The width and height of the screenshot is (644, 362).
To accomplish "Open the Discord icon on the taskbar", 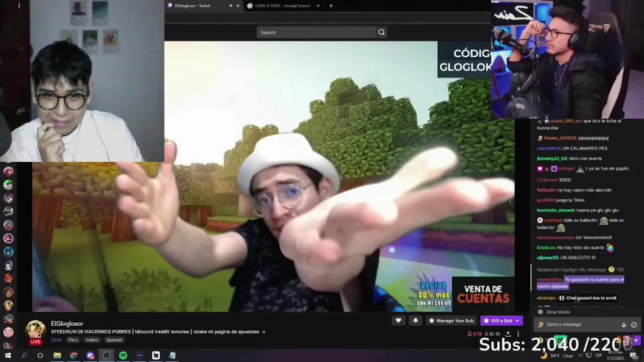I will click(x=91, y=355).
